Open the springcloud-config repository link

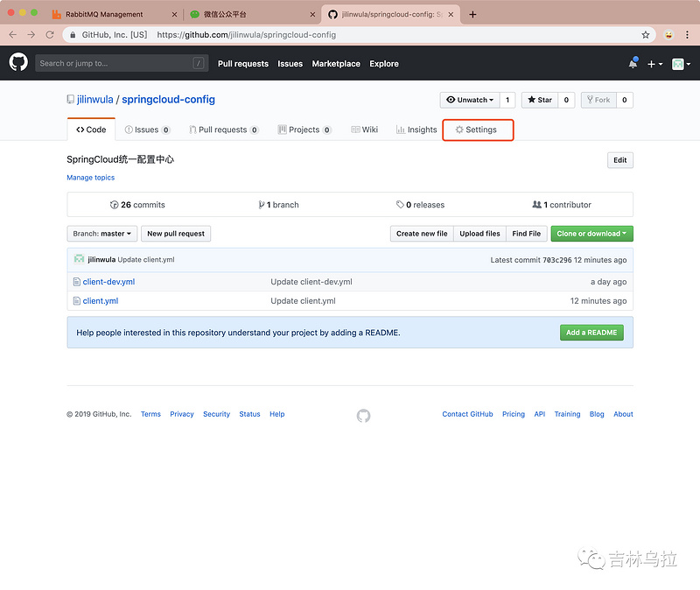[168, 100]
